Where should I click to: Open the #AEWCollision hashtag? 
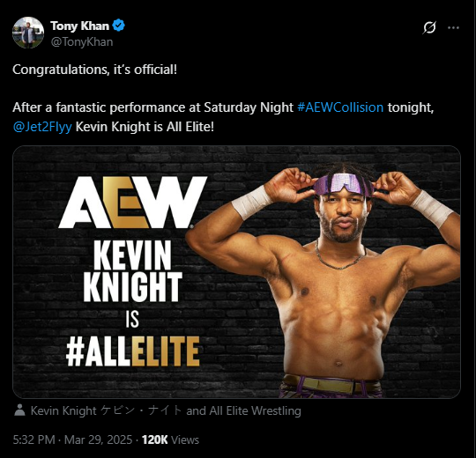coord(340,107)
